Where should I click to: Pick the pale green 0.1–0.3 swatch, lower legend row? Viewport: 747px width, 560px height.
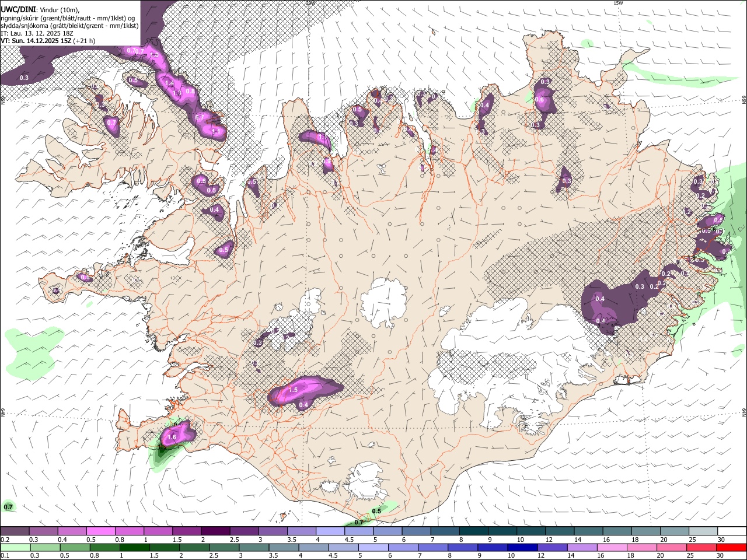click(x=16, y=547)
